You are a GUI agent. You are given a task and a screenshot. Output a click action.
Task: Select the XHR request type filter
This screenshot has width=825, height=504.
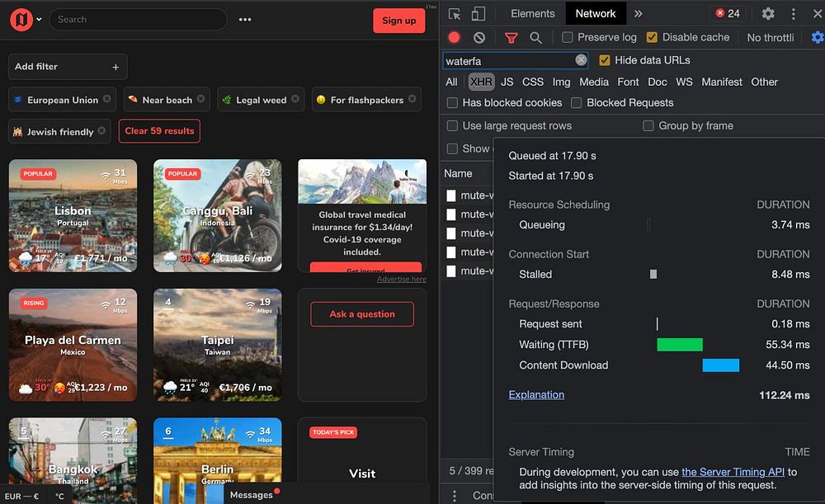coord(482,82)
